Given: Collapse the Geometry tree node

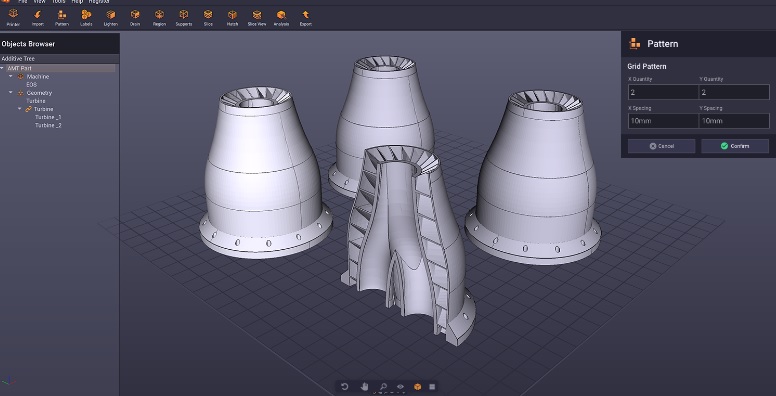Looking at the screenshot, I should coord(11,93).
